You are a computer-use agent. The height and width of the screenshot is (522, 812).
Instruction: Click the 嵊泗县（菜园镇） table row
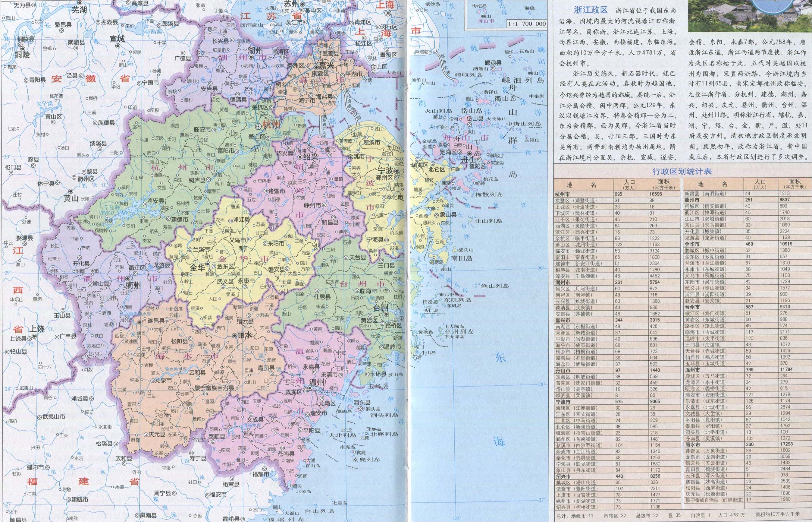click(x=618, y=395)
